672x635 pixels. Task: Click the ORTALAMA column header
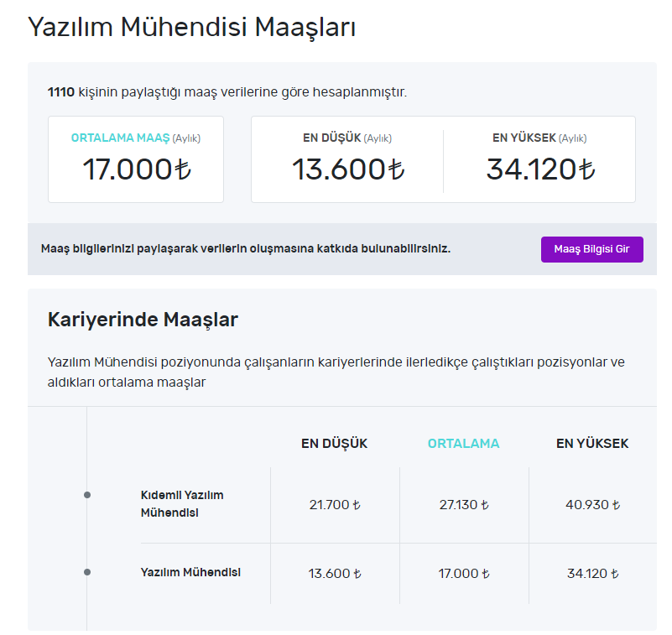point(463,444)
